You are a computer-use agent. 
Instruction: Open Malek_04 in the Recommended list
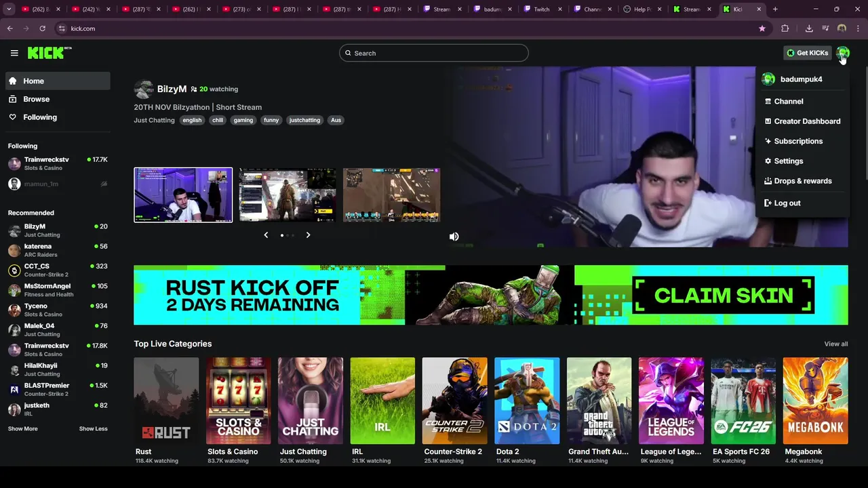click(x=58, y=329)
